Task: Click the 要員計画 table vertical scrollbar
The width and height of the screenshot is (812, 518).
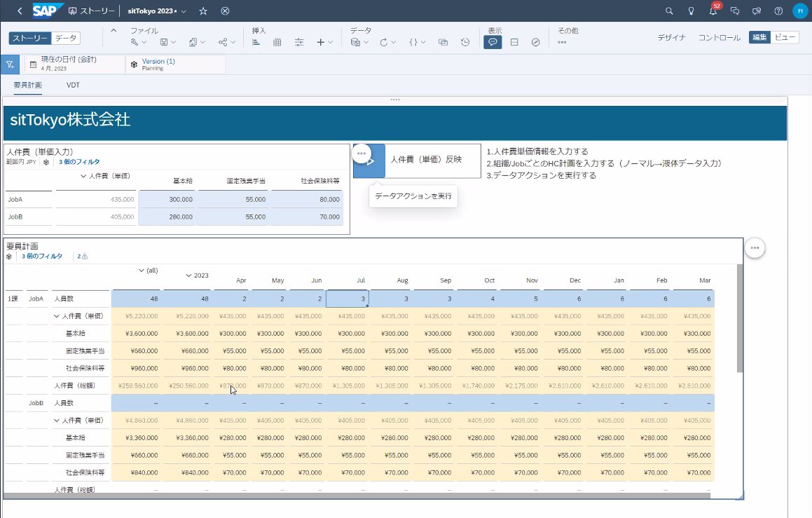Action: [740, 318]
